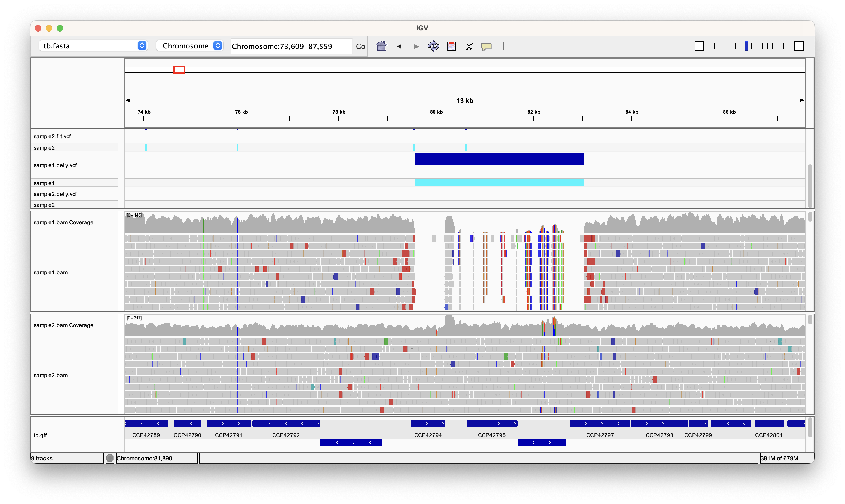Click the zoom slider blue handle

click(746, 46)
